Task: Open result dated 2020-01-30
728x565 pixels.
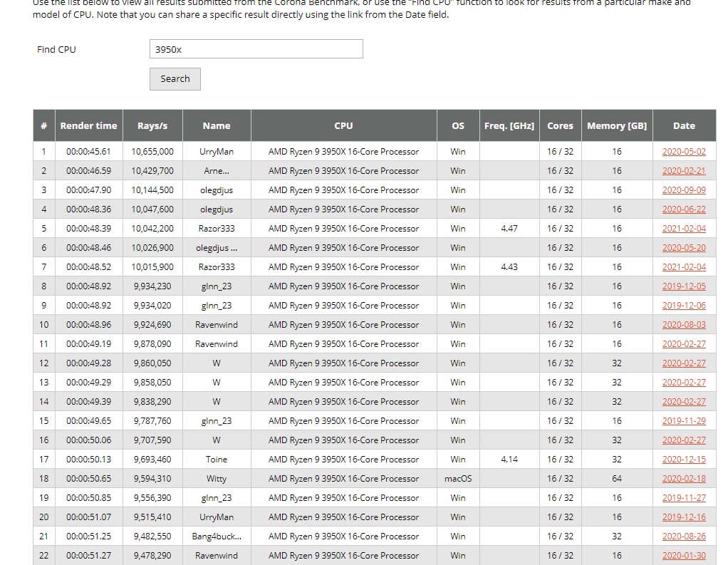Action: pyautogui.click(x=683, y=555)
